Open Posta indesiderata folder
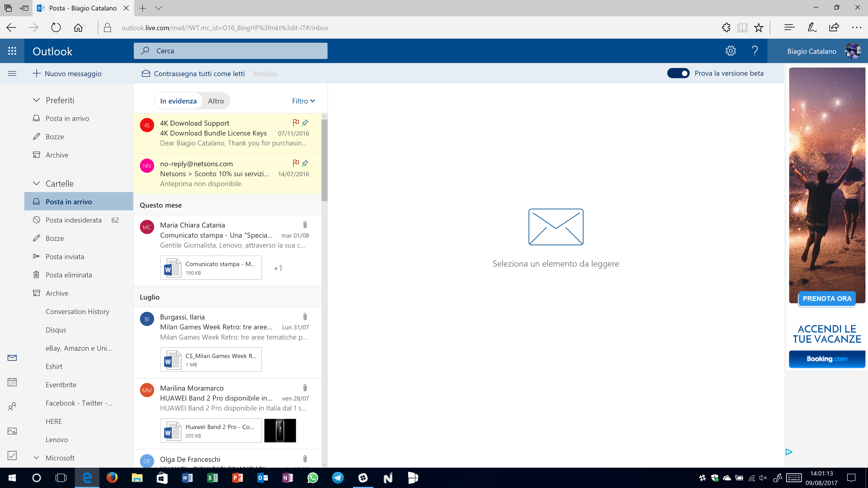 coord(79,220)
